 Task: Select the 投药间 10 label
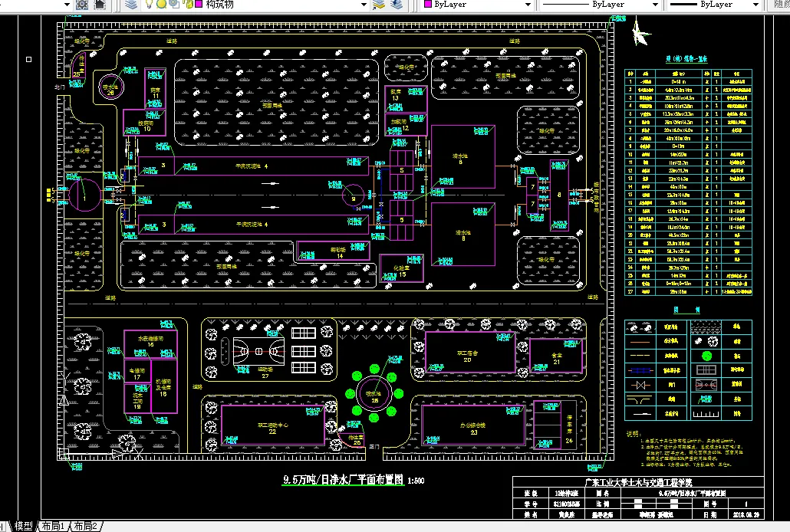[x=146, y=126]
